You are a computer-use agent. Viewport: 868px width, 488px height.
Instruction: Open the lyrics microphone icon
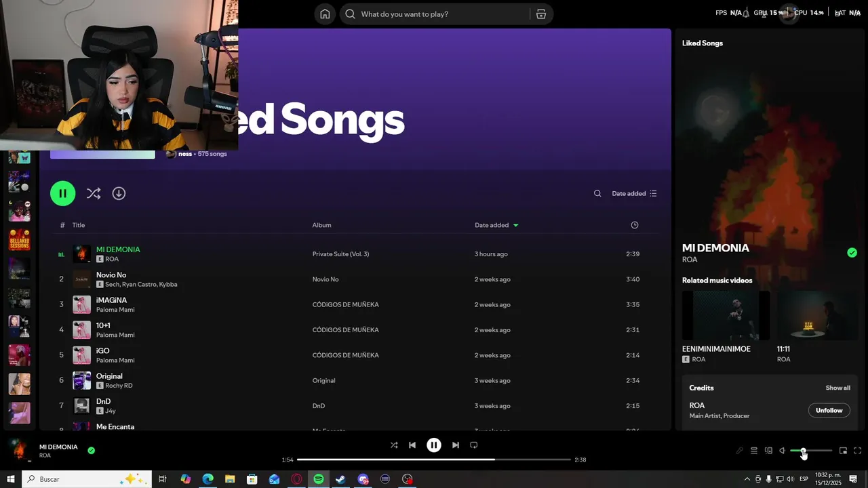point(739,451)
